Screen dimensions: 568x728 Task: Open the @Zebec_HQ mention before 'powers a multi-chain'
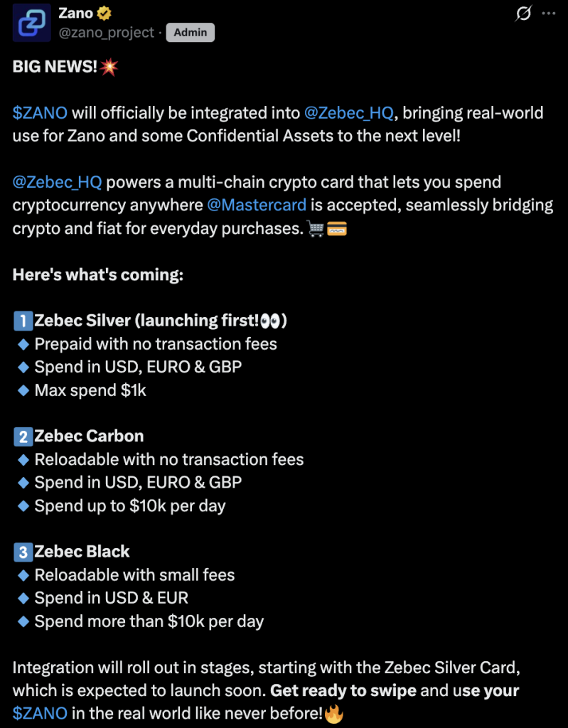coord(57,182)
